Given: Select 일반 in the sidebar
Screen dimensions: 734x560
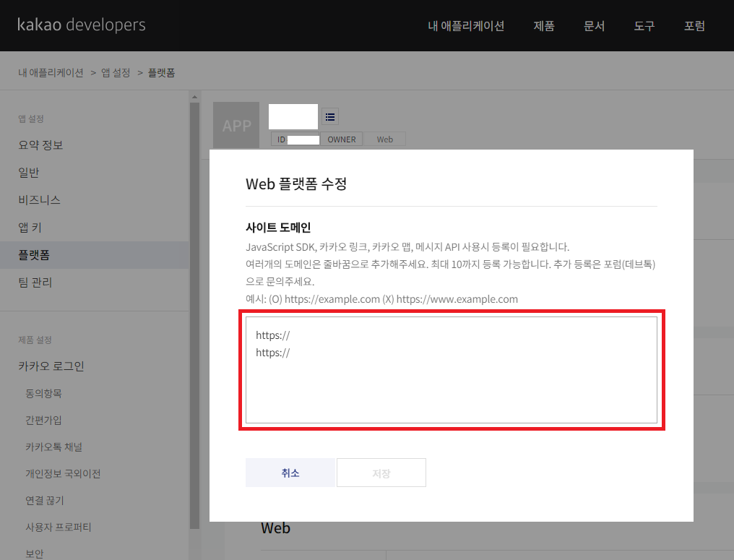Looking at the screenshot, I should click(x=94, y=173).
